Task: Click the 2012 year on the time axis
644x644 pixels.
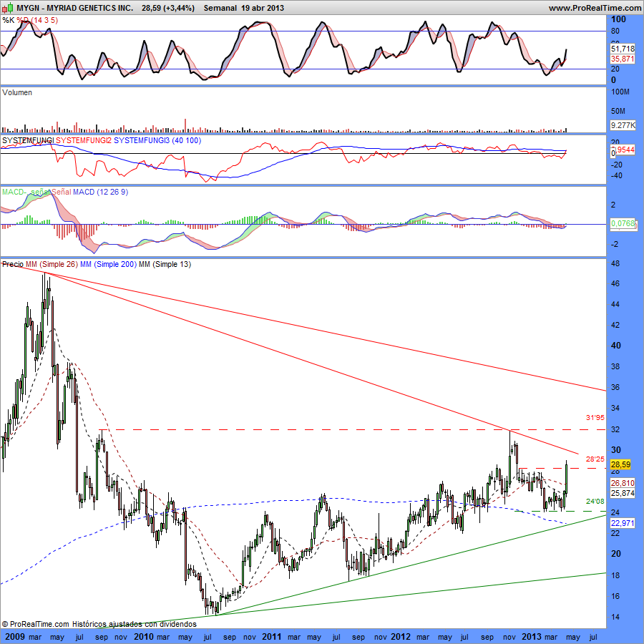Action: (x=401, y=637)
